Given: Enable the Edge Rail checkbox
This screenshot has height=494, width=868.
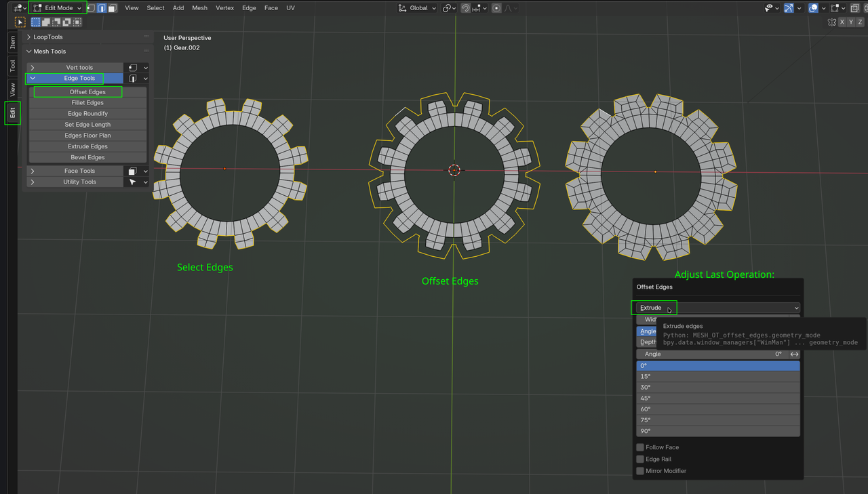Looking at the screenshot, I should click(x=640, y=459).
